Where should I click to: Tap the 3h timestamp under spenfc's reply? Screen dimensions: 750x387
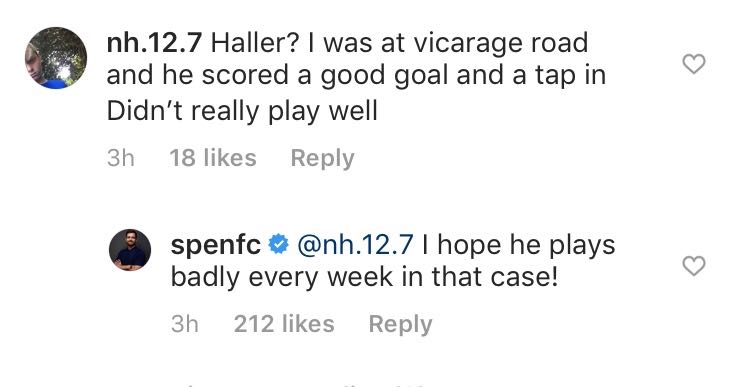[x=185, y=324]
